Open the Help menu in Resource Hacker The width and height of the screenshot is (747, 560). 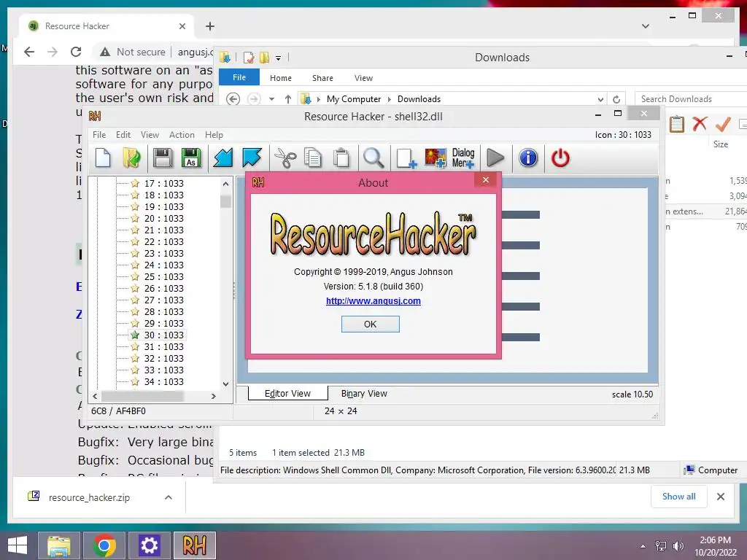(x=214, y=135)
